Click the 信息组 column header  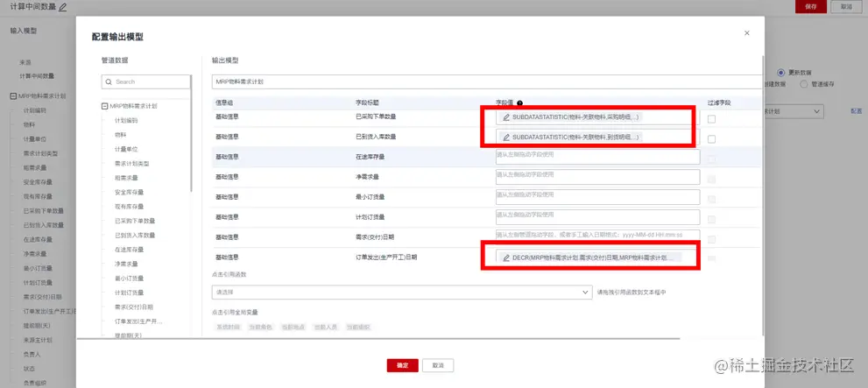click(x=223, y=103)
